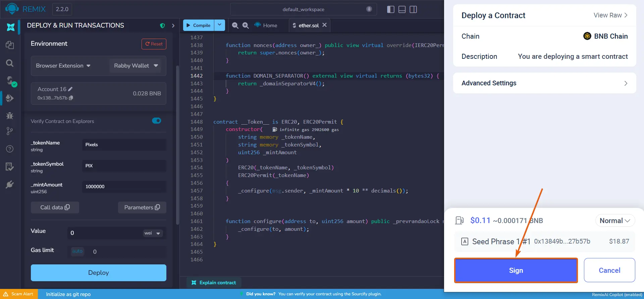644x299 pixels.
Task: Copy Parameters button
Action: [142, 208]
